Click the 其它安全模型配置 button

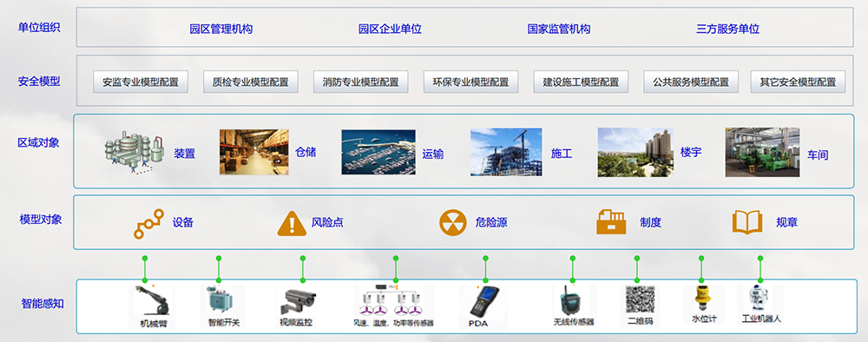pyautogui.click(x=798, y=82)
